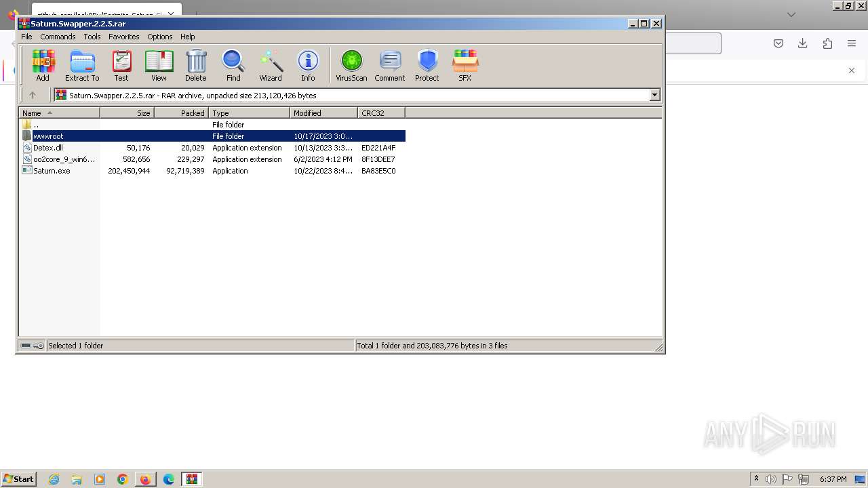Click CRC32 value BA83E5C0
Viewport: 868px width, 488px height.
tap(378, 171)
